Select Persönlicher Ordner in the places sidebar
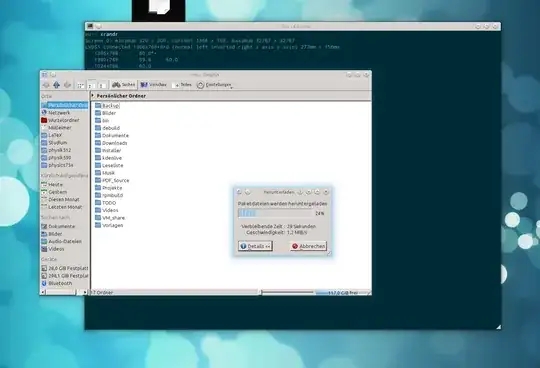This screenshot has height=368, width=540. [64, 105]
